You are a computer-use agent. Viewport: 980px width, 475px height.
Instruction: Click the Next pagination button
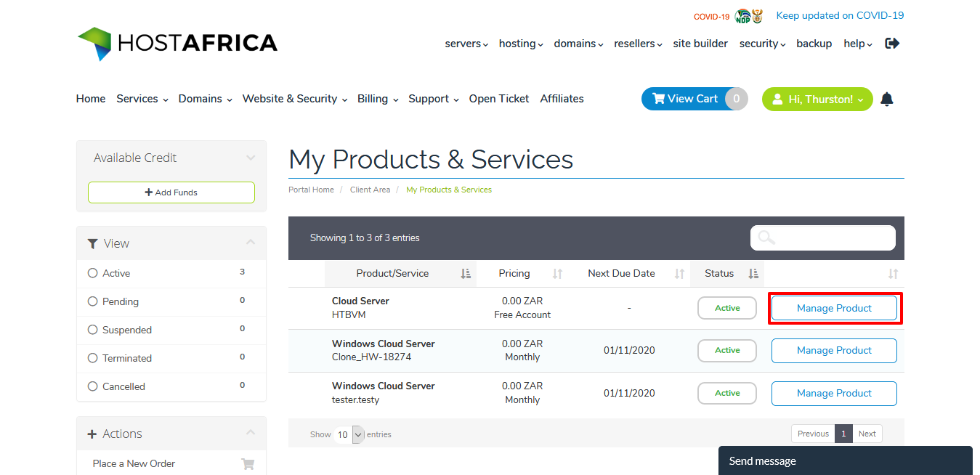click(x=867, y=434)
